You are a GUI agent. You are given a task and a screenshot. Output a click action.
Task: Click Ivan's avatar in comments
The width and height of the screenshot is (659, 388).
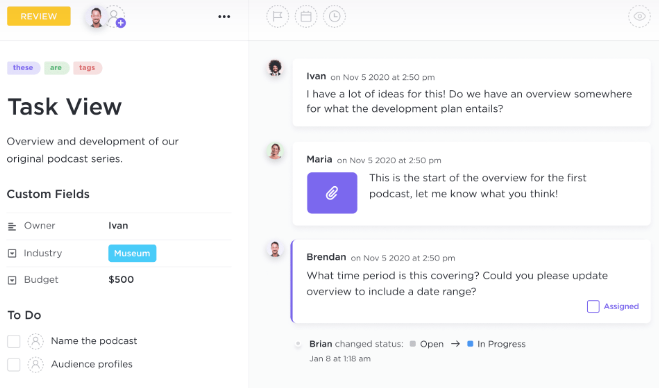[275, 67]
